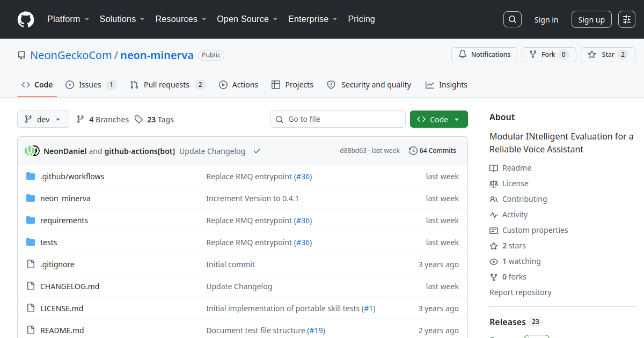Open pull request #1 in LICENSE.md row
The height and width of the screenshot is (338, 644).
tap(369, 308)
